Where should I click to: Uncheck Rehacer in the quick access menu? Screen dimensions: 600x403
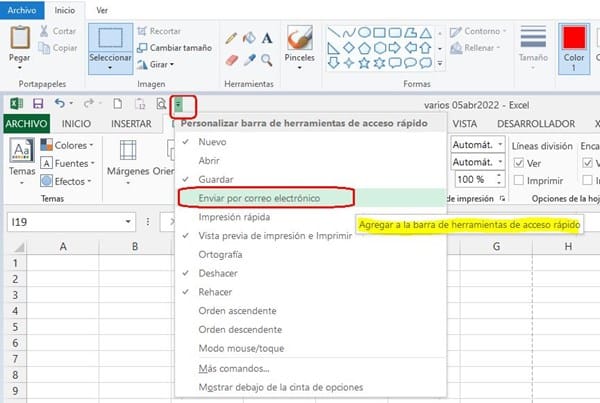[x=310, y=292]
